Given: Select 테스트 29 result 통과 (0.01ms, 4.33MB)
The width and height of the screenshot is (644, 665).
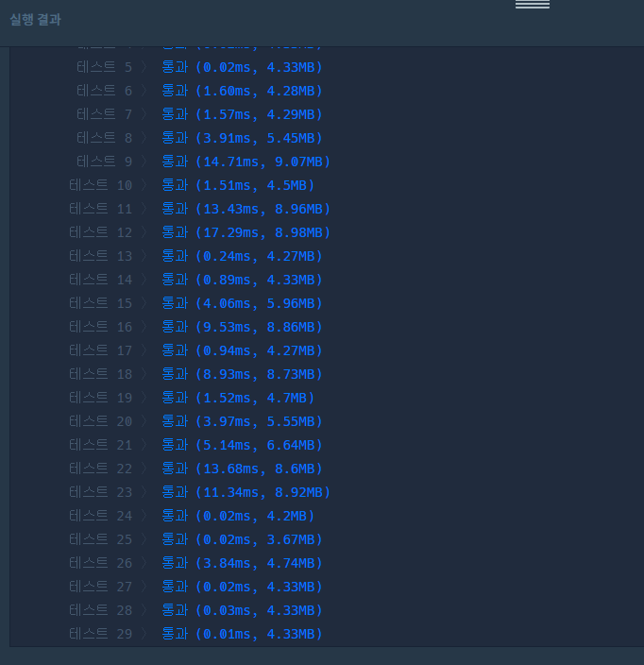Looking at the screenshot, I should [242, 634].
